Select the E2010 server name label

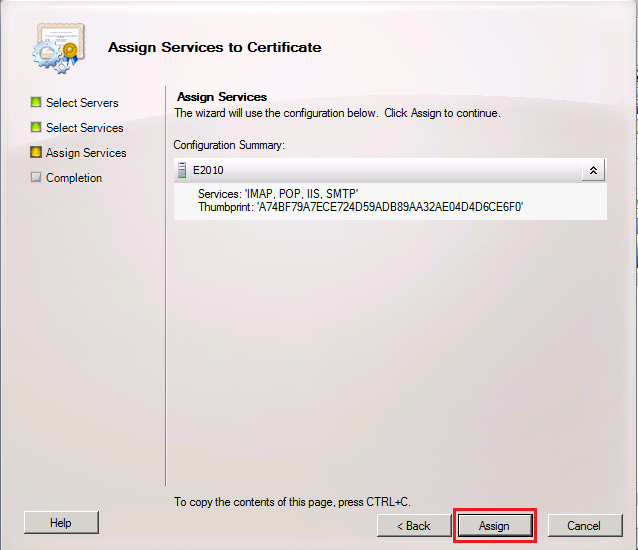click(x=208, y=170)
